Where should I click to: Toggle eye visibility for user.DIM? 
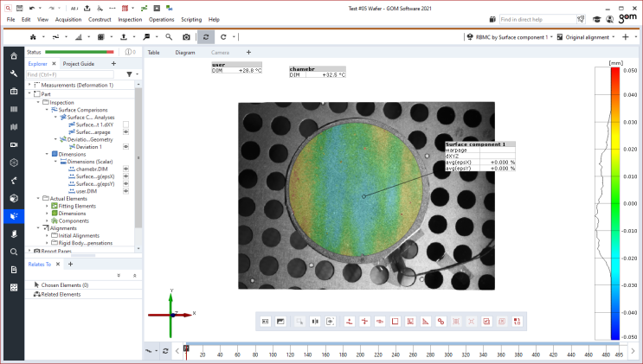tap(125, 191)
